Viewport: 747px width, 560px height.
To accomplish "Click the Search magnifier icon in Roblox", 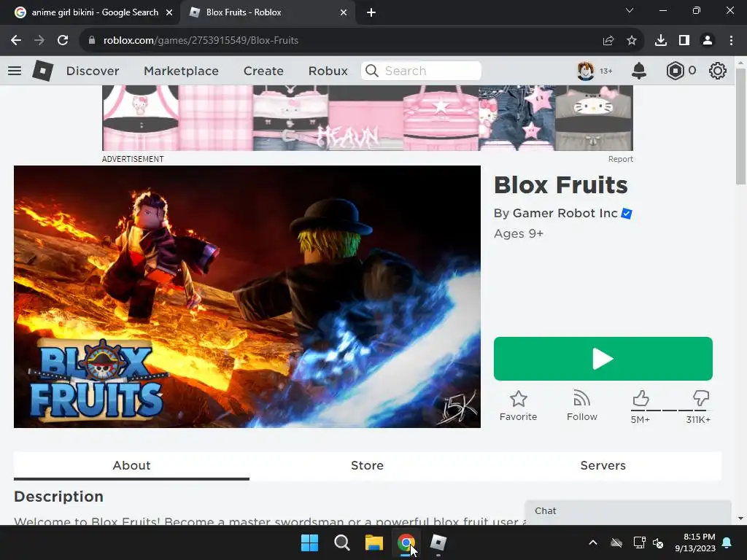I will point(372,71).
